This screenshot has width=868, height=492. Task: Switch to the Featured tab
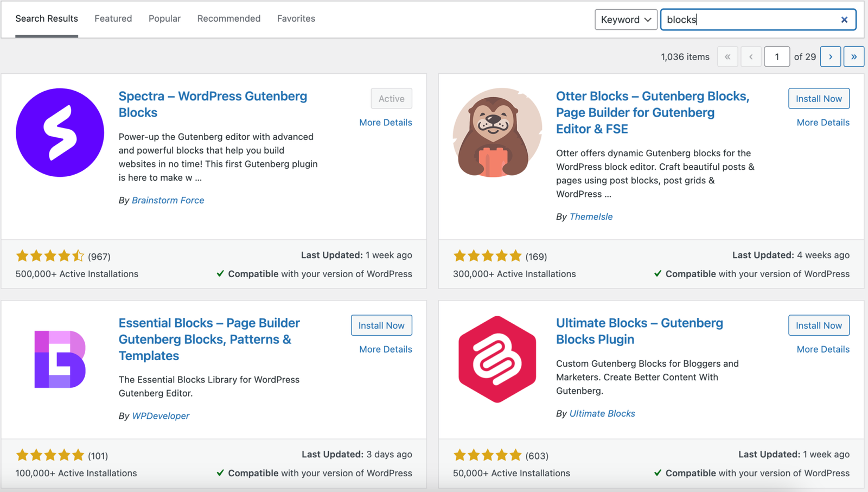click(113, 18)
